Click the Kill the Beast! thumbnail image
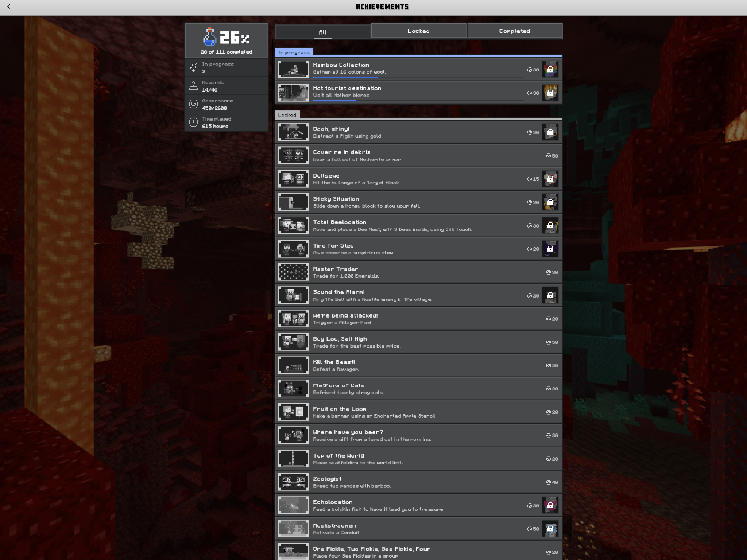747x560 pixels. [x=293, y=365]
